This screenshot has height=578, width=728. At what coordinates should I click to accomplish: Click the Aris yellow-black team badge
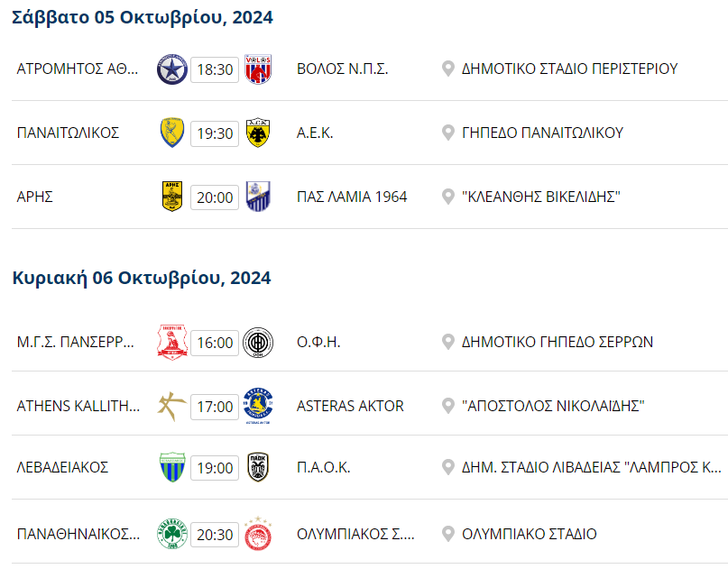click(x=172, y=197)
